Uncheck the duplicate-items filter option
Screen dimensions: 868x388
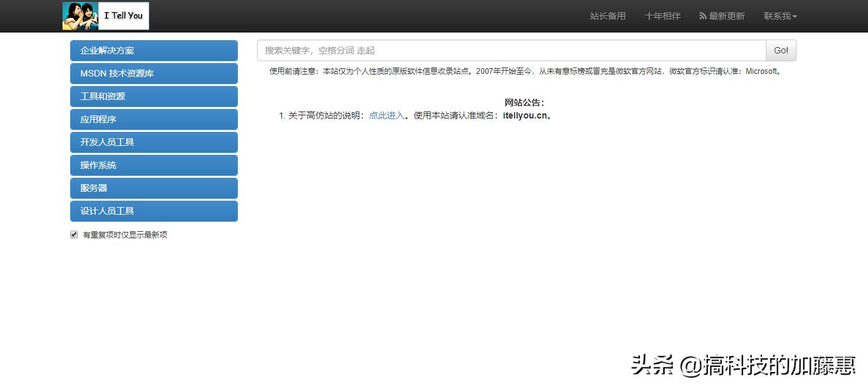coord(74,234)
